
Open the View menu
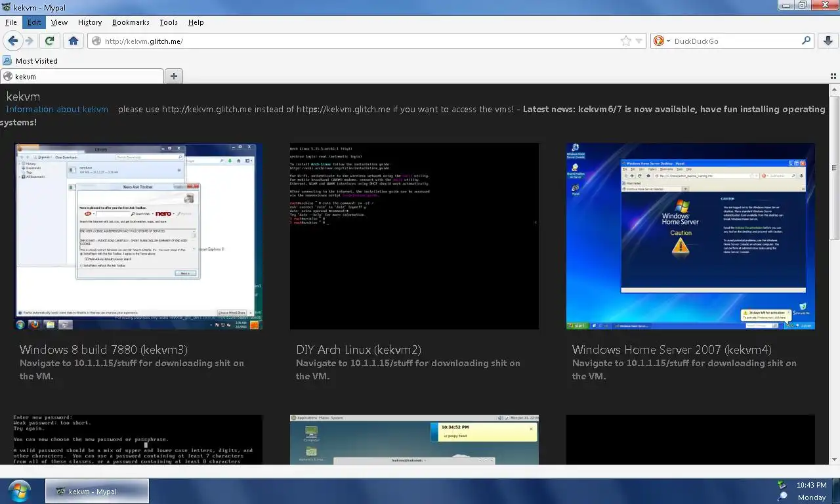(x=60, y=22)
